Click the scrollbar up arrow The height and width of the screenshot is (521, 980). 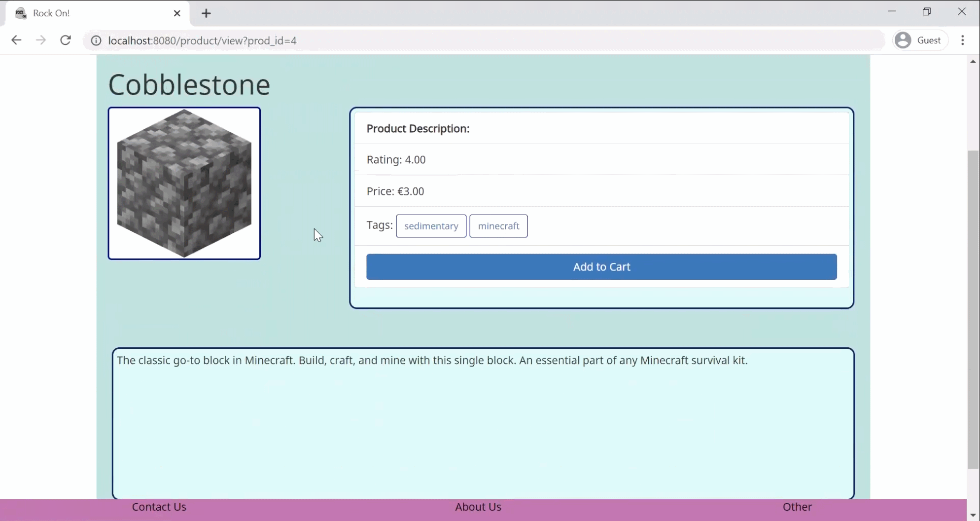973,62
